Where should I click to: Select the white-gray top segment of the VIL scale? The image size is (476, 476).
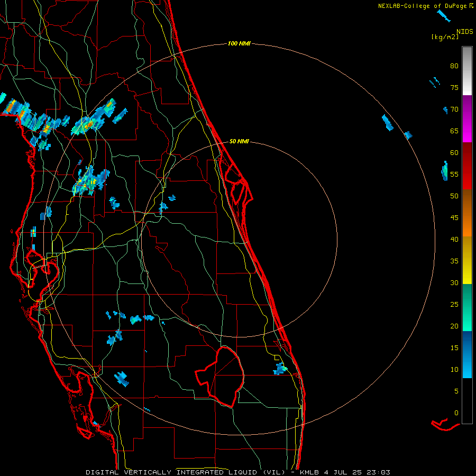point(467,71)
